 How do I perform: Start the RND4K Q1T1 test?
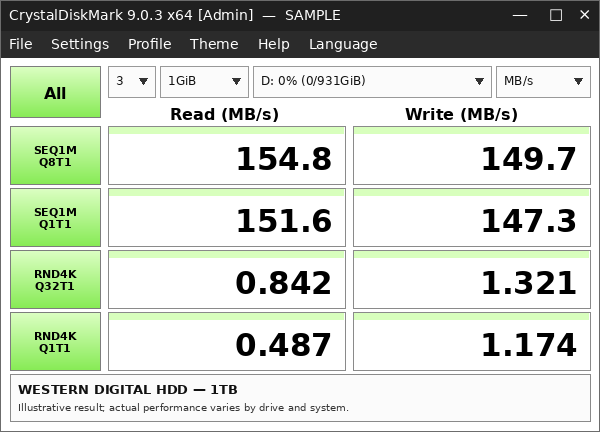[55, 342]
